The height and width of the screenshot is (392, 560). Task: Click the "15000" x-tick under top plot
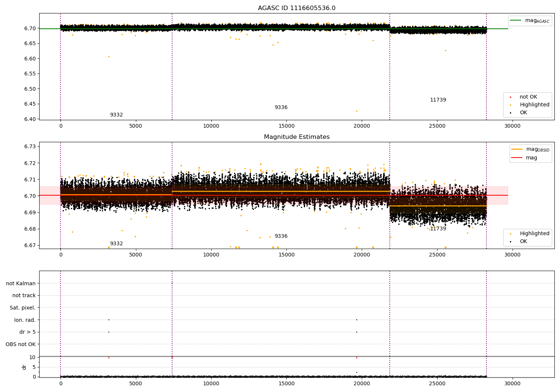[286, 126]
